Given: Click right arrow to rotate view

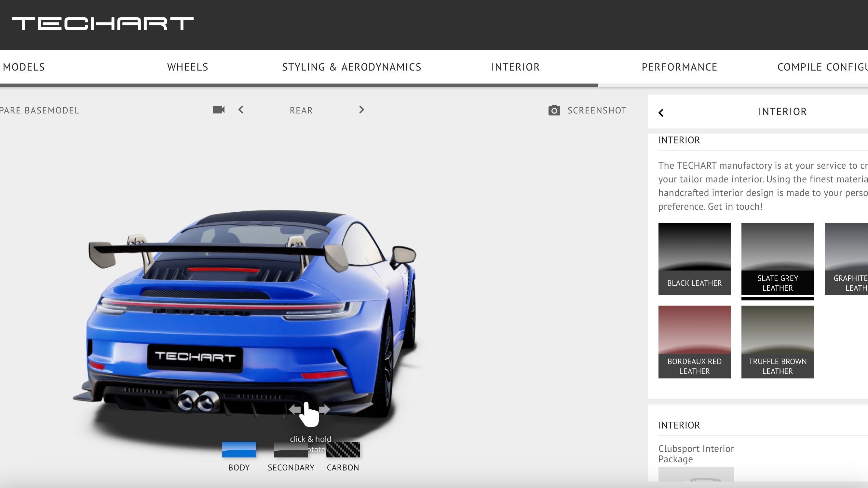Looking at the screenshot, I should pos(361,110).
